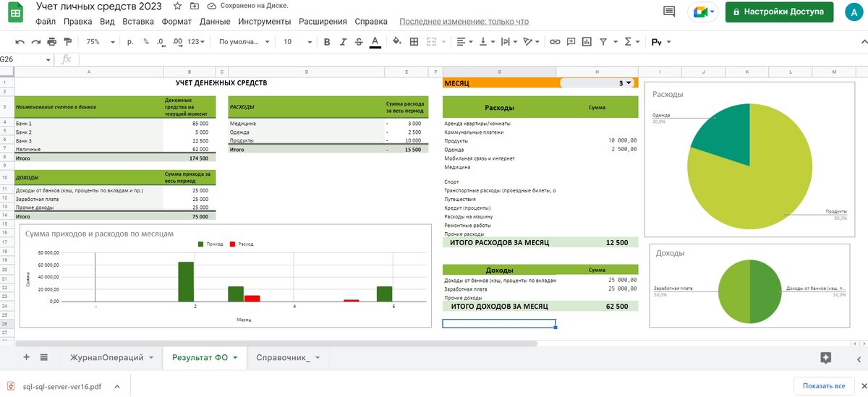Open the account avatar menu
The width and height of the screenshot is (868, 397).
[854, 12]
